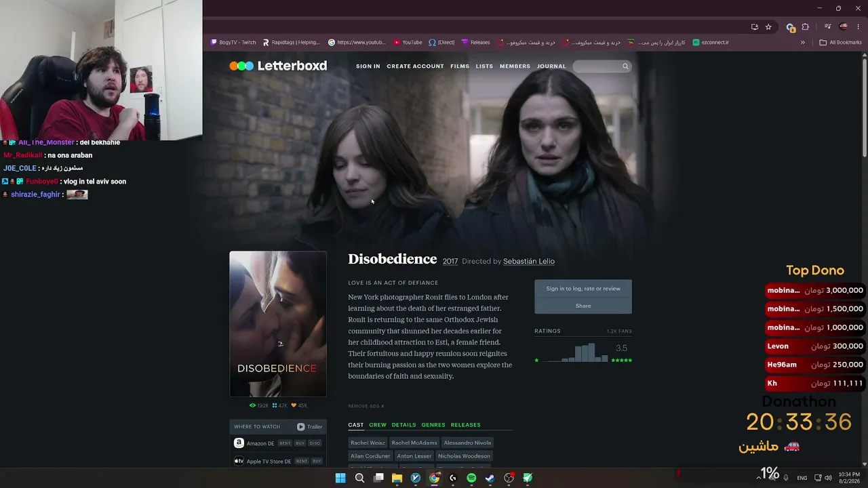
Task: Switch to the DETAILS tab
Action: tap(403, 425)
